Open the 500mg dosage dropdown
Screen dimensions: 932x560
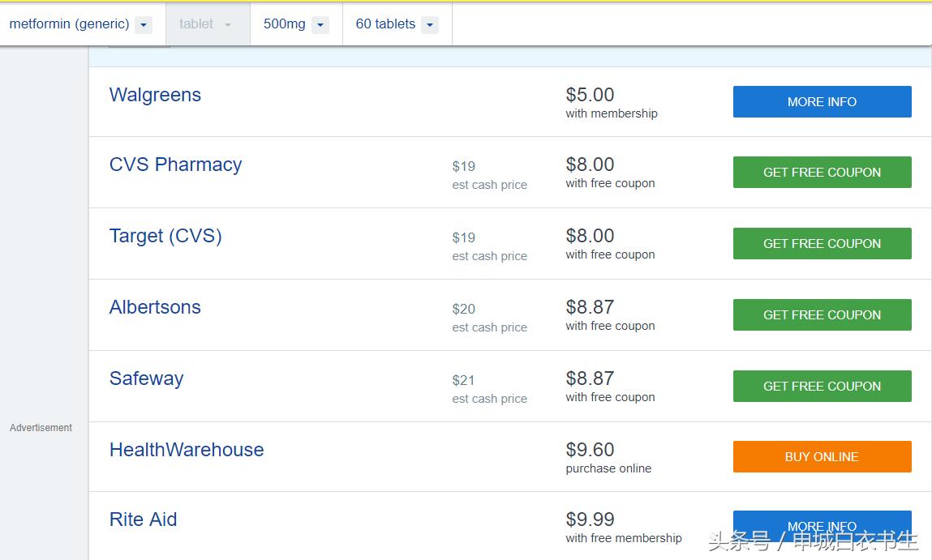pos(295,24)
